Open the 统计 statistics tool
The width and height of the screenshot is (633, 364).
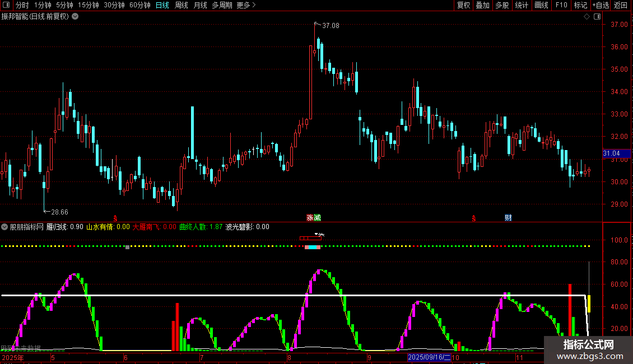click(x=521, y=5)
